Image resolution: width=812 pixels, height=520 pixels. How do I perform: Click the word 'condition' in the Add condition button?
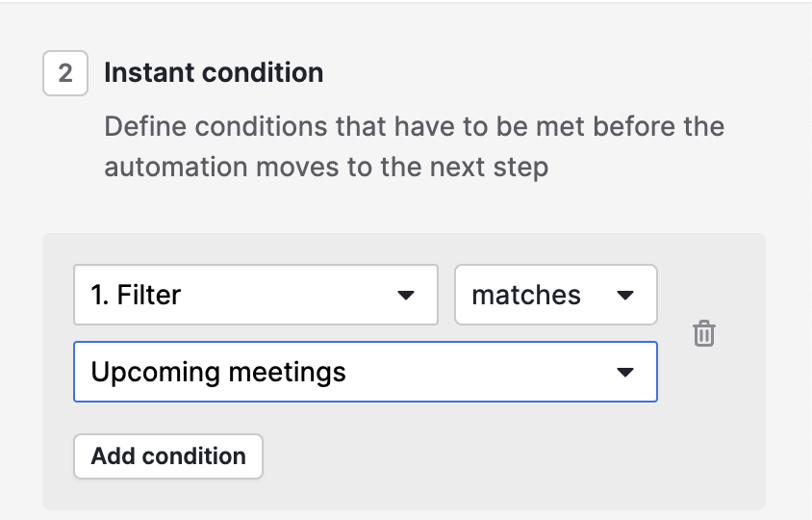[x=203, y=455]
